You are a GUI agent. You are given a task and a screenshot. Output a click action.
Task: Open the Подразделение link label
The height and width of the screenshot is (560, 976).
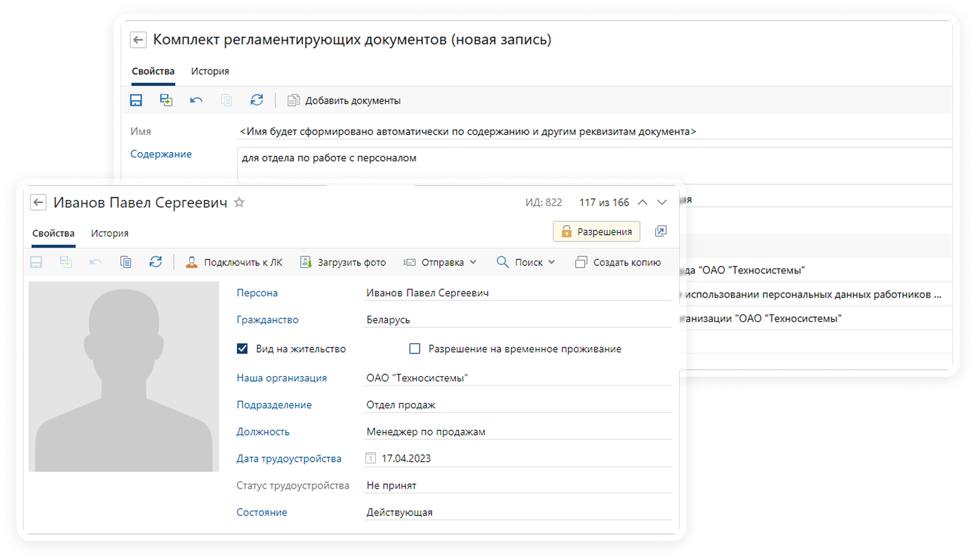coord(274,405)
